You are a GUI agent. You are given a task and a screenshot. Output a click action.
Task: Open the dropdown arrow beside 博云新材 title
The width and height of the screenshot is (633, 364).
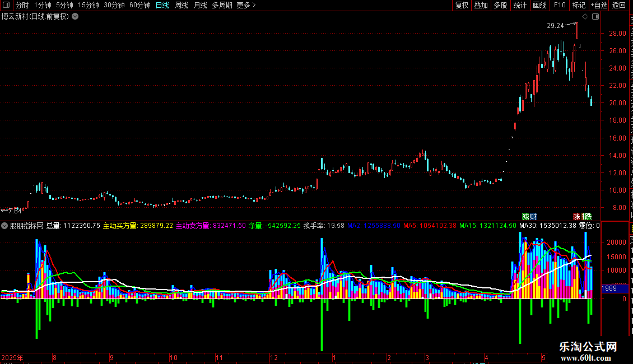point(75,17)
